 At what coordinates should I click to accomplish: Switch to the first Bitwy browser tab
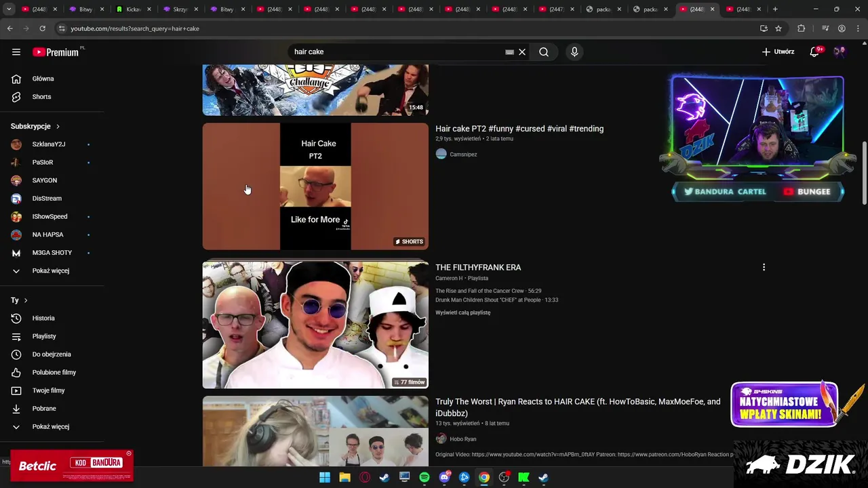86,9
